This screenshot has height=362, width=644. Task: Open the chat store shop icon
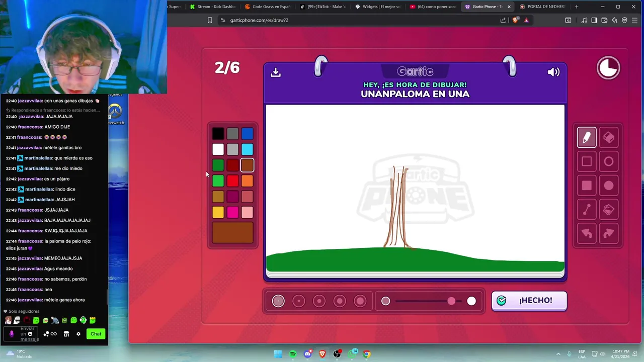[66, 334]
